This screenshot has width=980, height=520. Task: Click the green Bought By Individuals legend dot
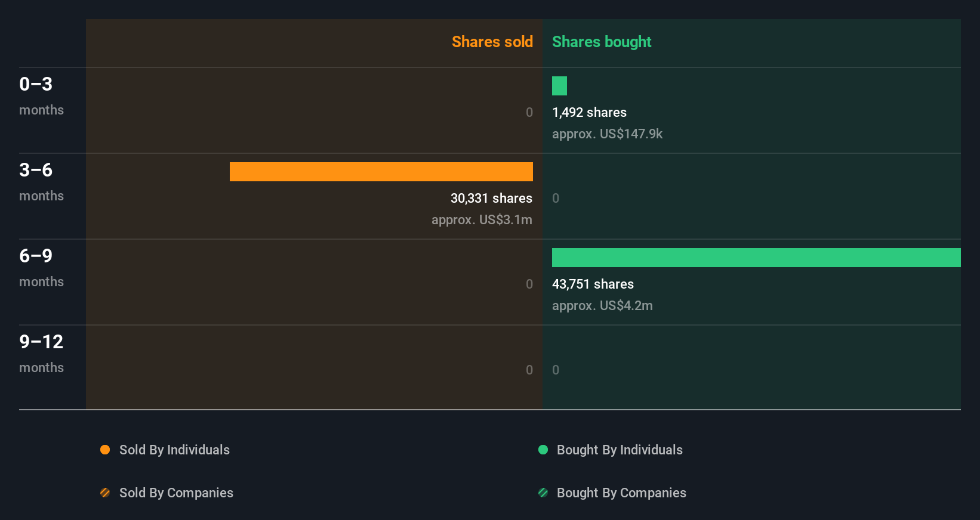pyautogui.click(x=543, y=450)
